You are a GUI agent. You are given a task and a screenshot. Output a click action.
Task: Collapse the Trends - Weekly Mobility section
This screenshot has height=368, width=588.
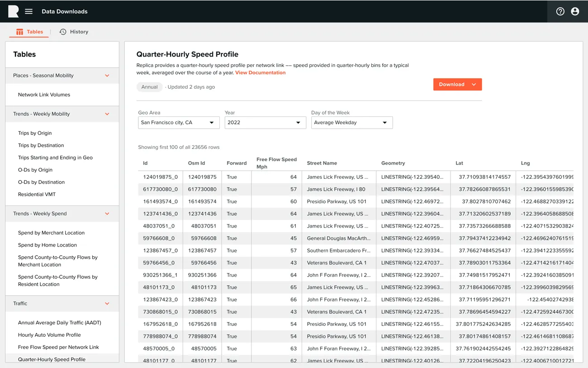pyautogui.click(x=107, y=114)
